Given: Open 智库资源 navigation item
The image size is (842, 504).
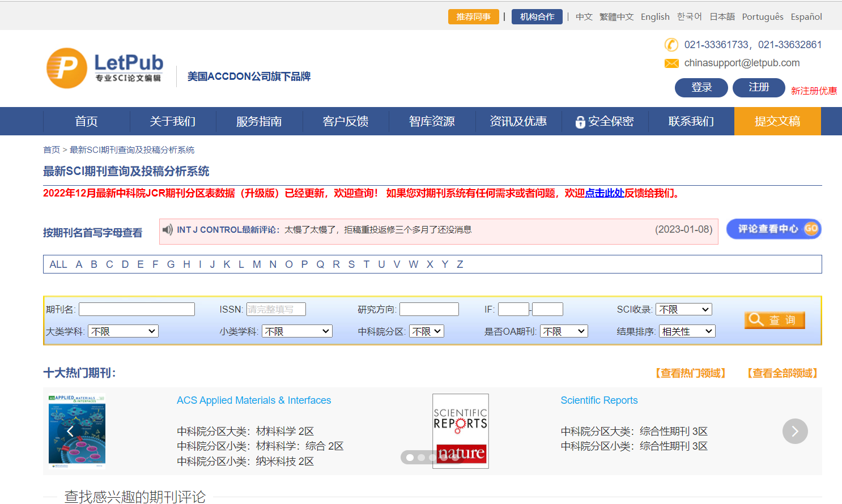Looking at the screenshot, I should pos(432,121).
